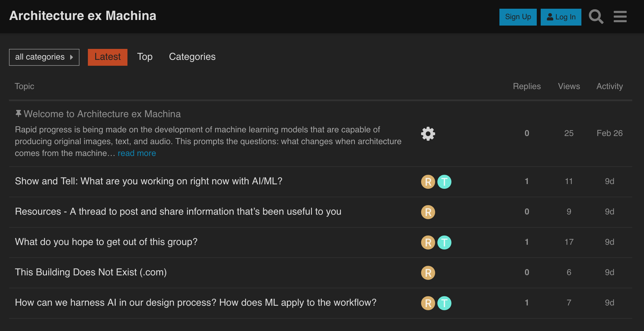Click the pin icon on Welcome post
Viewport: 644px width, 331px height.
[18, 114]
